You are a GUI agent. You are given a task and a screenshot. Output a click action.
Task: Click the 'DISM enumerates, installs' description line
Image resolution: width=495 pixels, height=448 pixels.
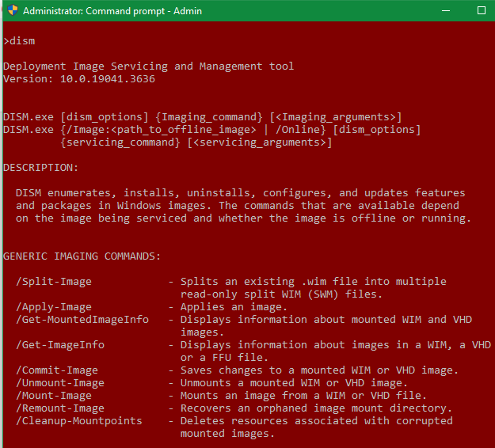click(x=241, y=193)
